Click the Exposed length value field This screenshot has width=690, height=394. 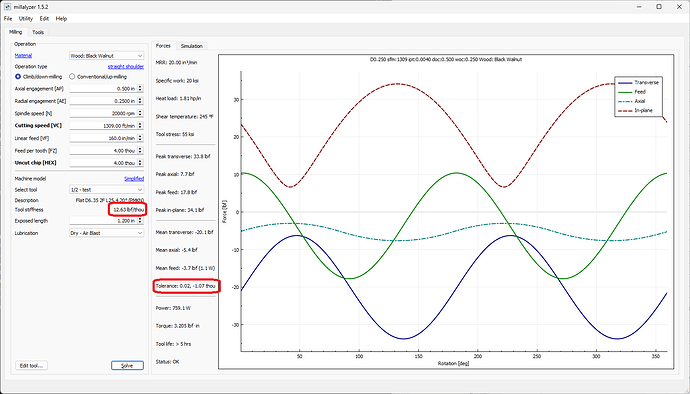103,221
